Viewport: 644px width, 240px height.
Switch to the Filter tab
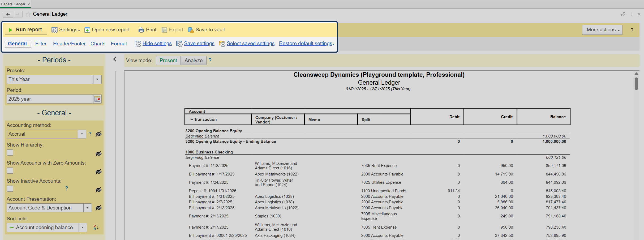(x=41, y=44)
